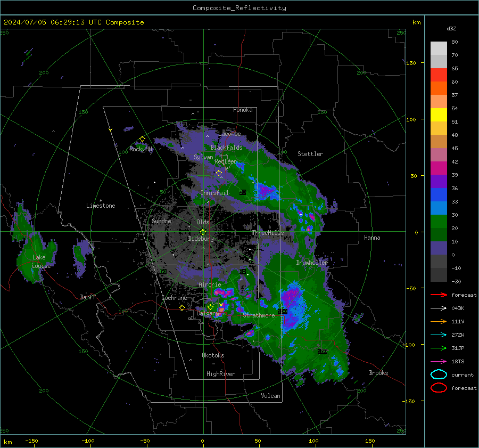Viewport: 479px width, 448px height.
Task: Click the Lake Louise label
Action: tap(41, 262)
